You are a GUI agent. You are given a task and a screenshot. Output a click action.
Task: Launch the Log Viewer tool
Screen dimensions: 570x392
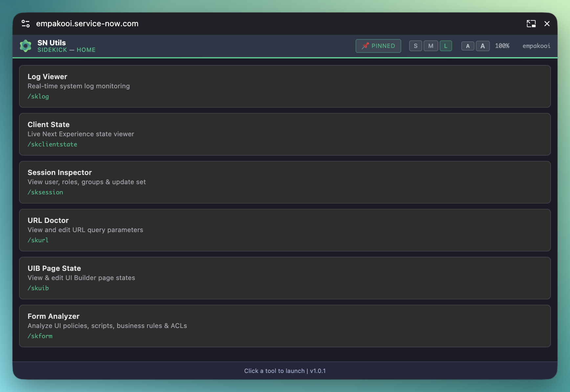coord(285,86)
